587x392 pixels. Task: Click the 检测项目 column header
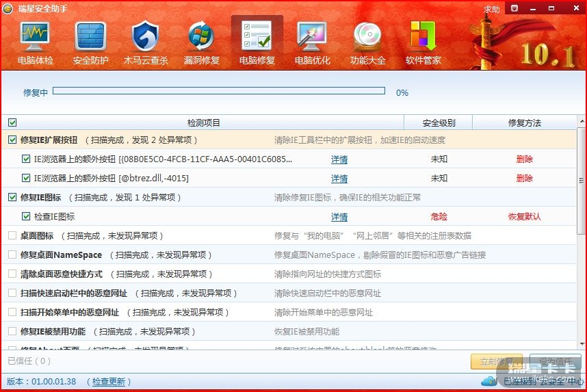203,123
